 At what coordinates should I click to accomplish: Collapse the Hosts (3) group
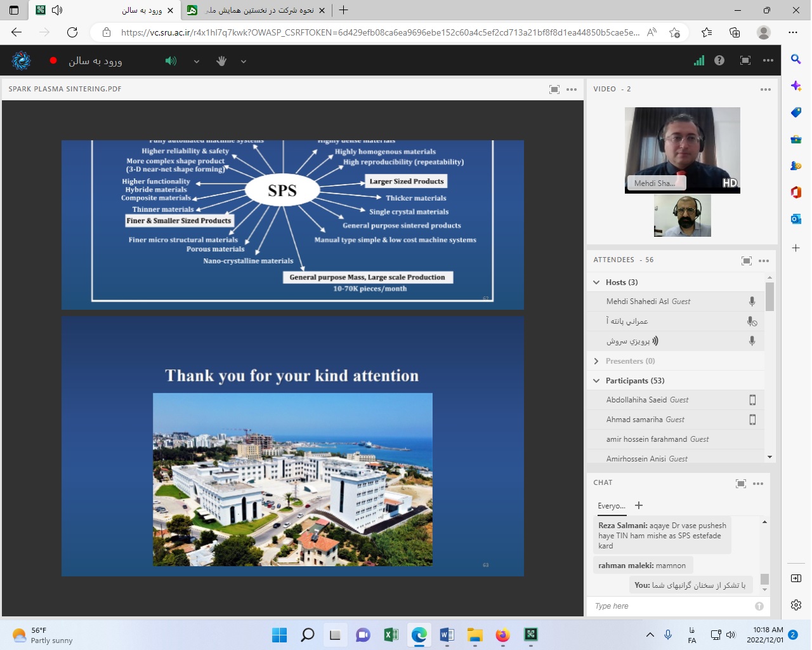596,282
